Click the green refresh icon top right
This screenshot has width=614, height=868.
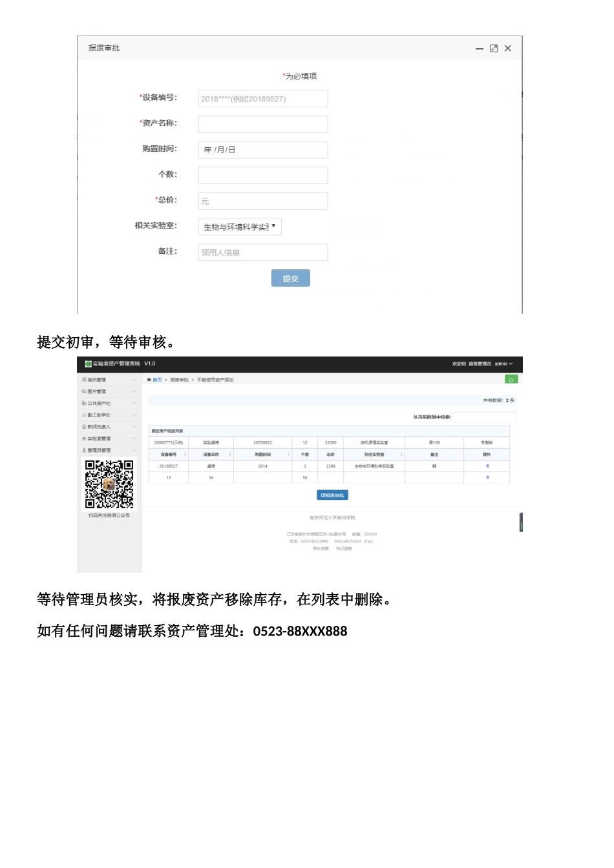[511, 380]
